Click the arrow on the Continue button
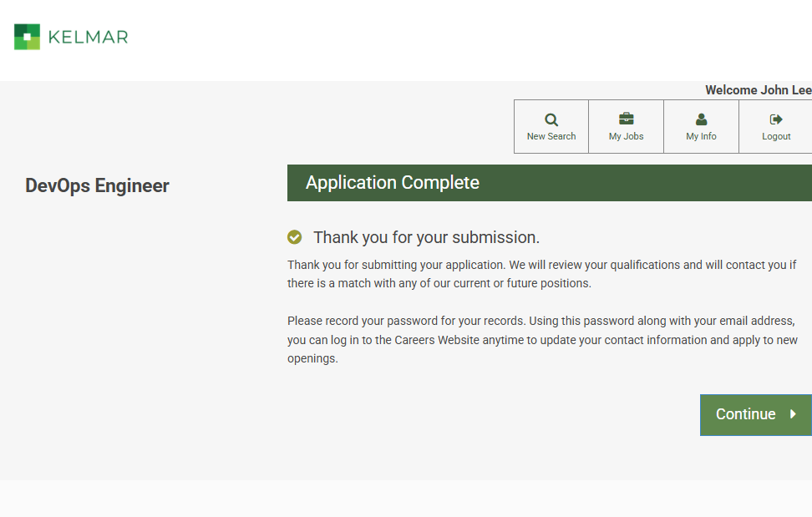The height and width of the screenshot is (517, 812). pyautogui.click(x=793, y=414)
